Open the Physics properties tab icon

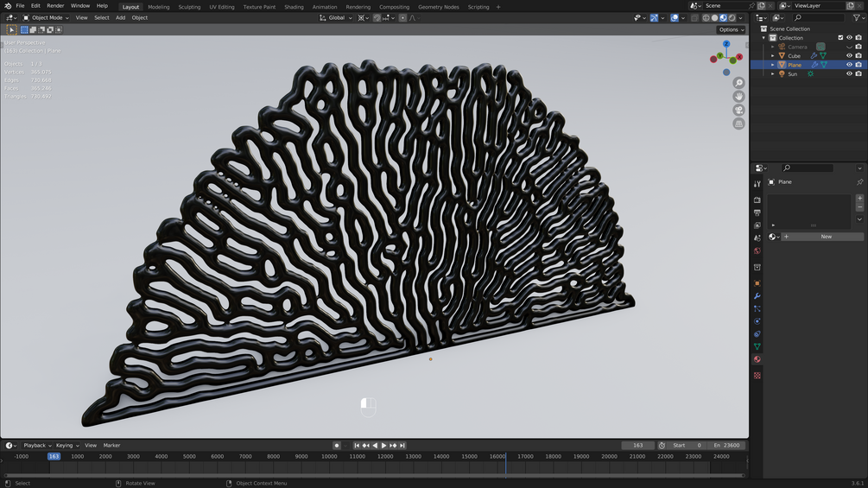757,321
